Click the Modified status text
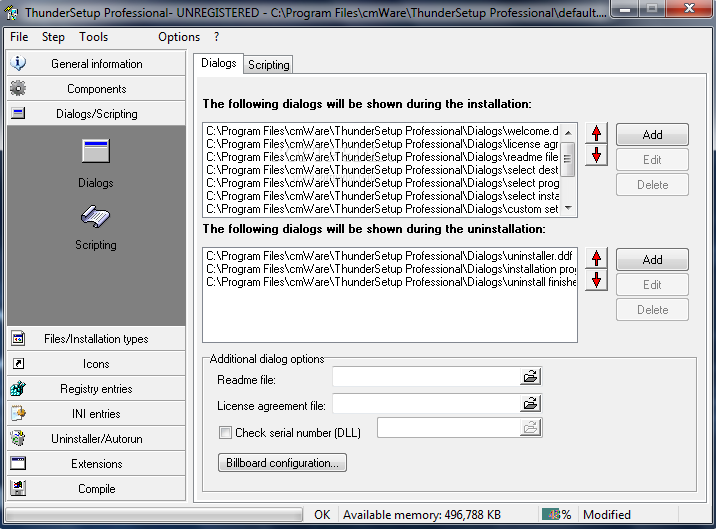 click(607, 515)
